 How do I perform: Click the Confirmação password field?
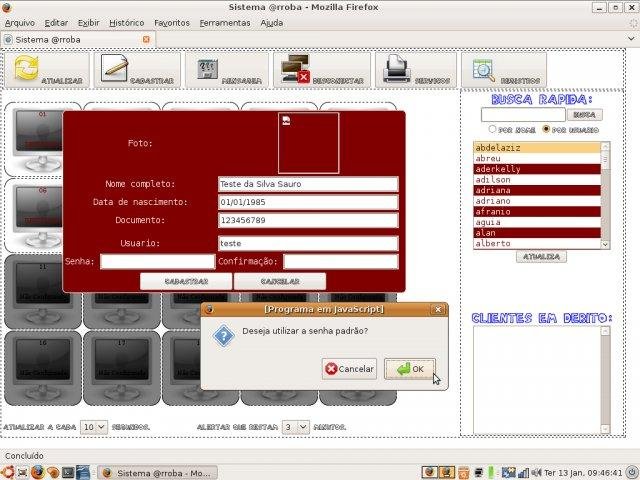point(341,262)
